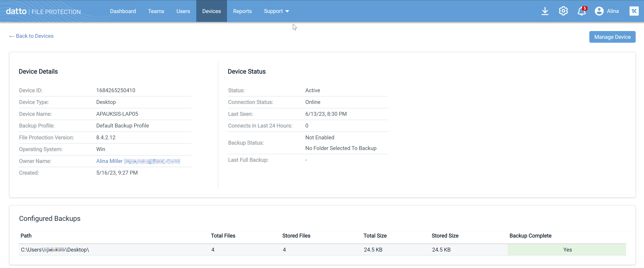Click the back arrow beside Back to Devices
The width and height of the screenshot is (644, 268).
click(12, 36)
